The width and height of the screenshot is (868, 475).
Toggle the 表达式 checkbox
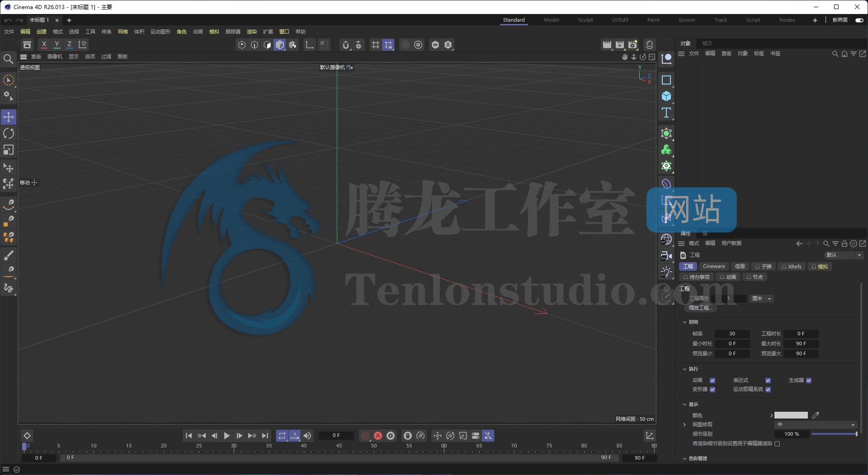768,380
